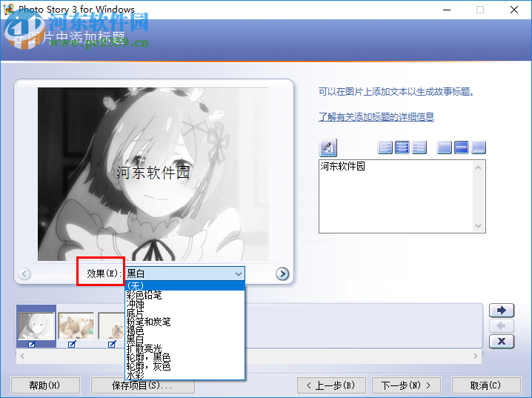The image size is (532, 398).
Task: Choose 轮廓，灰色 effect
Action: click(185, 366)
